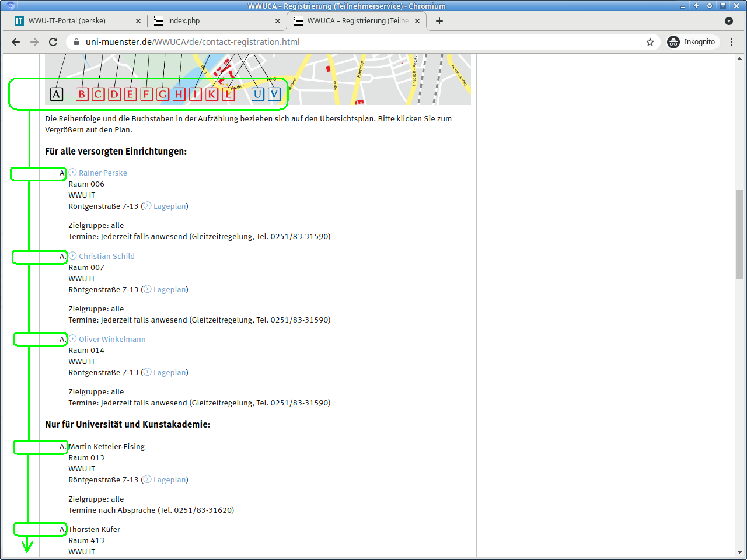
Task: Bookmark this page with star icon
Action: pyautogui.click(x=650, y=42)
